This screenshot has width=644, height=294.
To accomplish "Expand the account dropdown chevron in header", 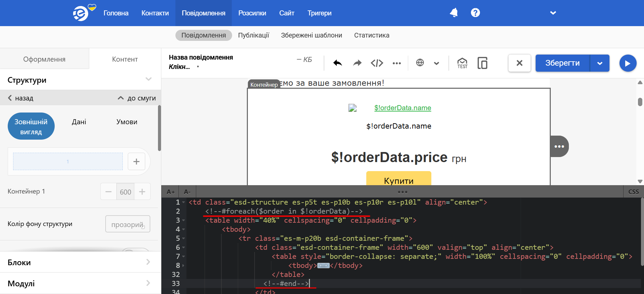I will click(x=553, y=13).
